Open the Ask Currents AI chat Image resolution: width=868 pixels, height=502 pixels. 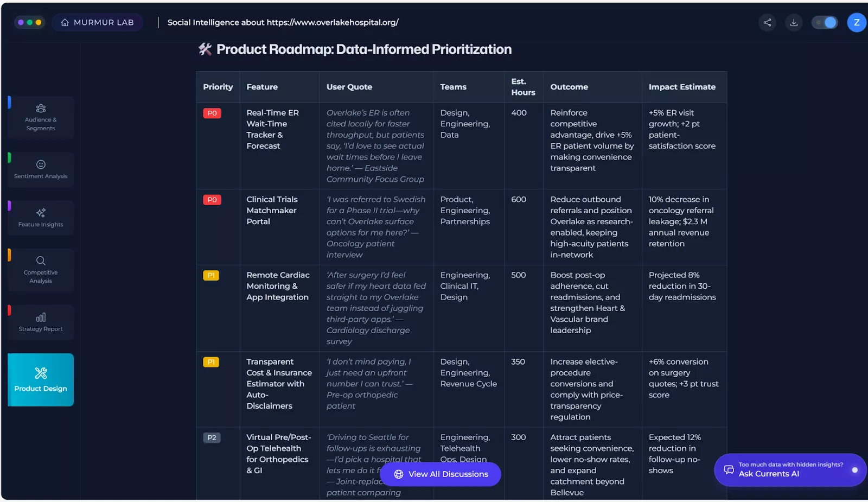790,469
